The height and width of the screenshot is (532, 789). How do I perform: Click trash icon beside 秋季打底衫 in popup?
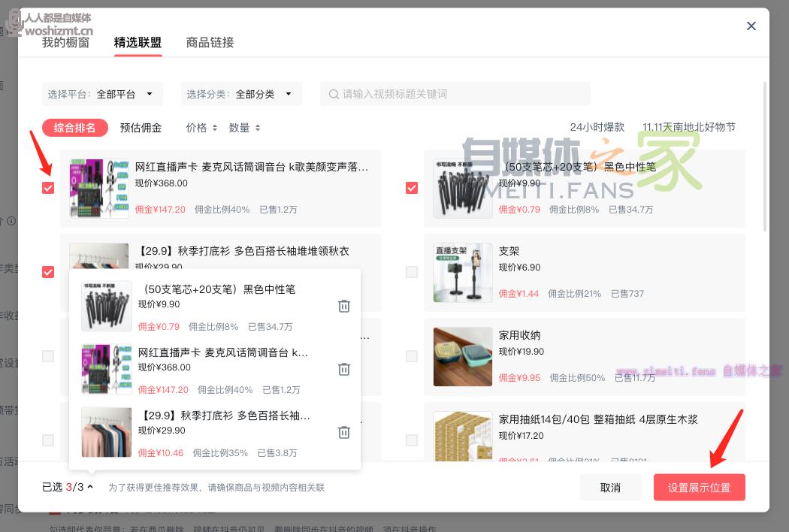[x=343, y=432]
